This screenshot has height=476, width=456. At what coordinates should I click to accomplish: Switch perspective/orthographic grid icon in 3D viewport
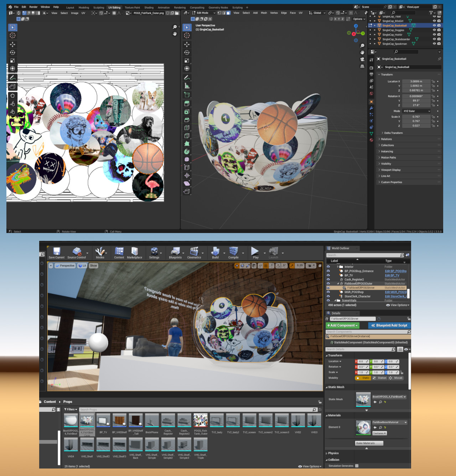click(362, 66)
